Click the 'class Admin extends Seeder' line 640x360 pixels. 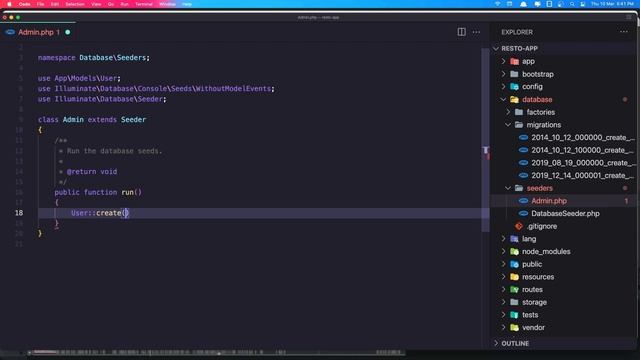[x=92, y=120]
